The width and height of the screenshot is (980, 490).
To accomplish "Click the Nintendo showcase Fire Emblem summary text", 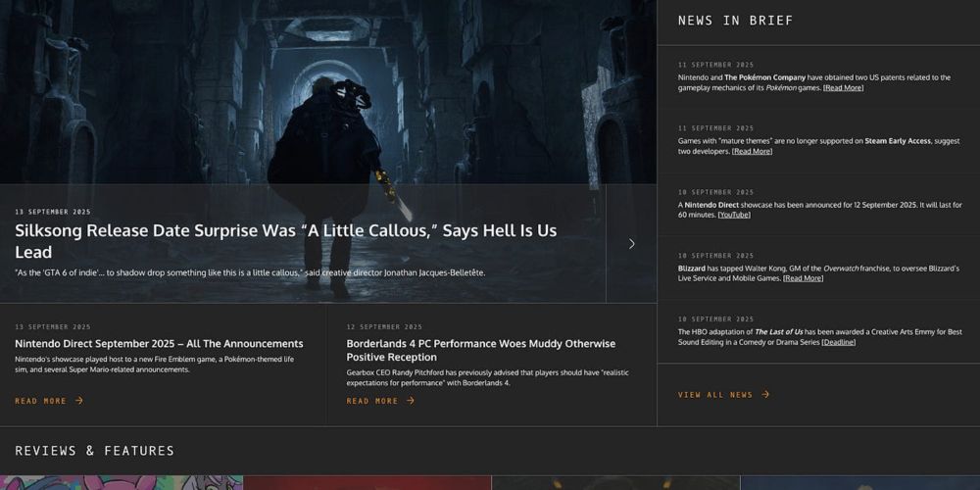I will click(x=155, y=365).
